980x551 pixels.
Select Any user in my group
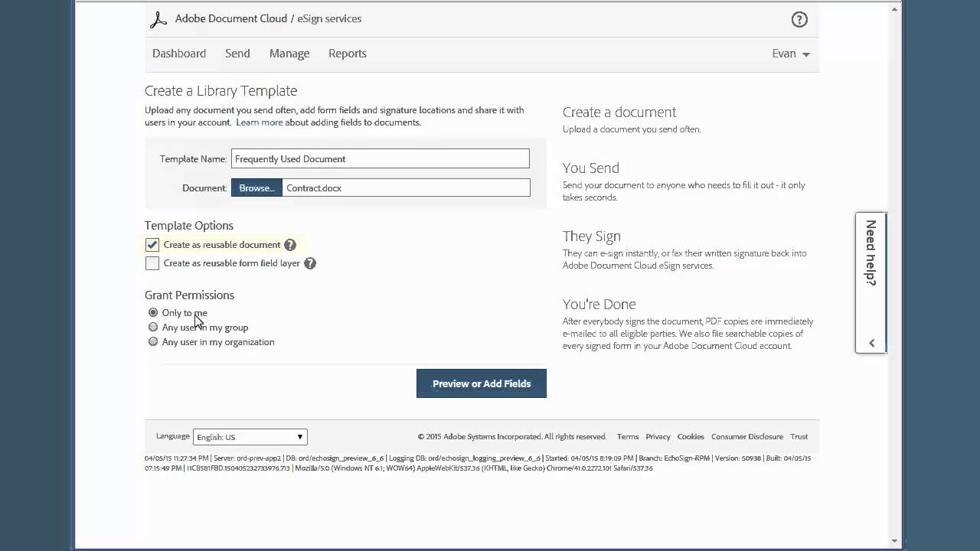click(x=153, y=327)
